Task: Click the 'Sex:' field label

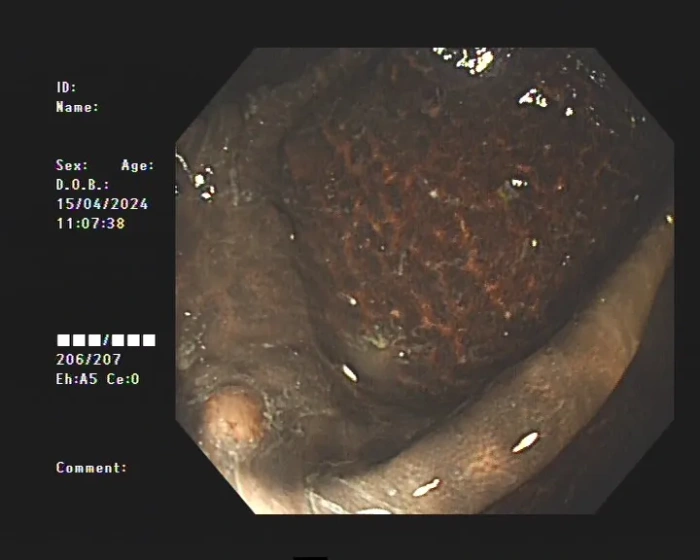Action: pyautogui.click(x=72, y=165)
